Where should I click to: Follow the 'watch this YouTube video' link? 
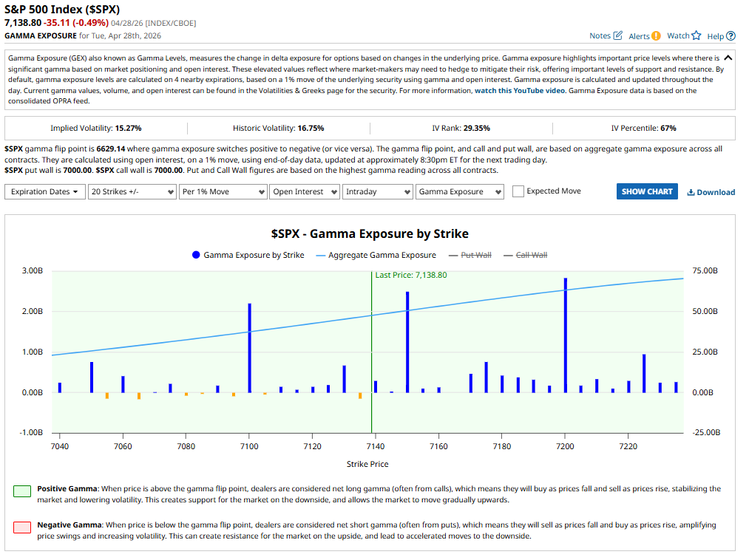click(519, 91)
